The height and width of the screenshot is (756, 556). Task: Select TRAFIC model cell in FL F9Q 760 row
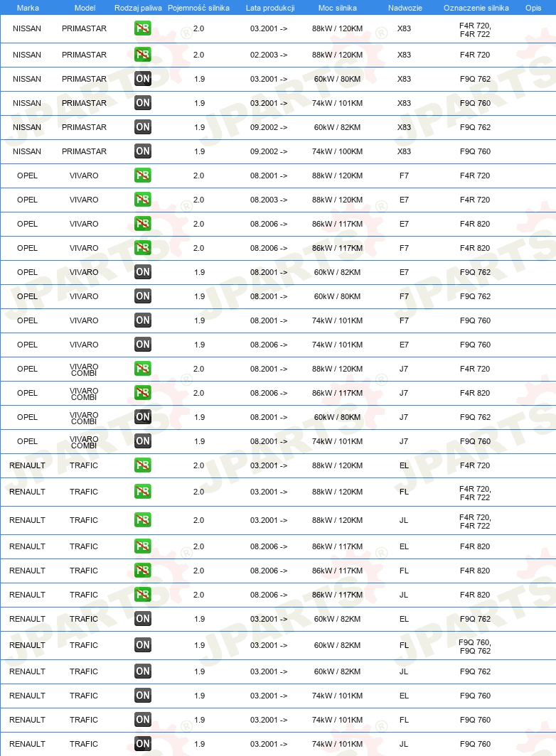(83, 719)
